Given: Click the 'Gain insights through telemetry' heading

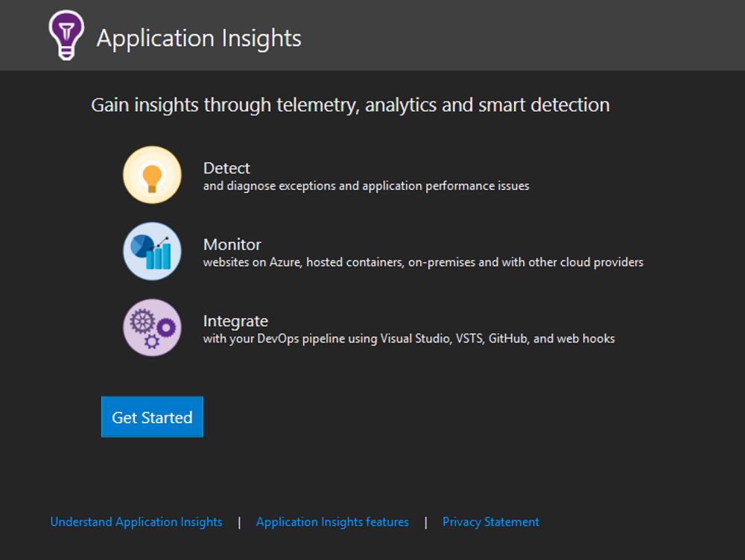Looking at the screenshot, I should tap(350, 106).
